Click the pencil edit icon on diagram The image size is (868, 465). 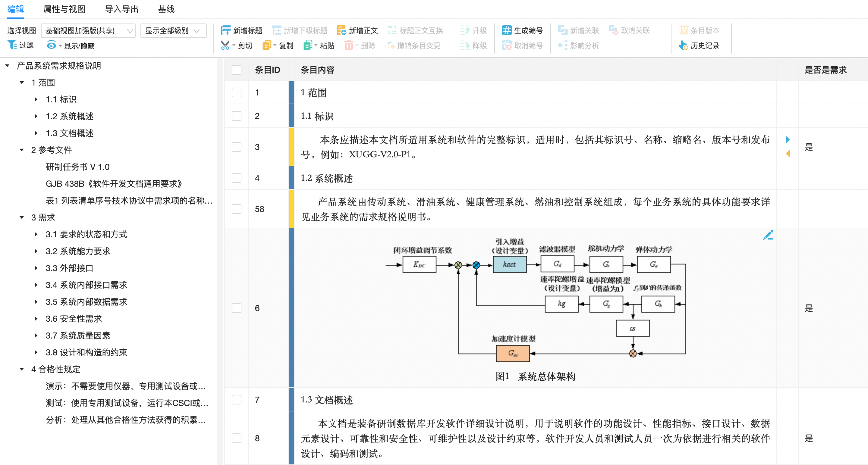pyautogui.click(x=768, y=235)
